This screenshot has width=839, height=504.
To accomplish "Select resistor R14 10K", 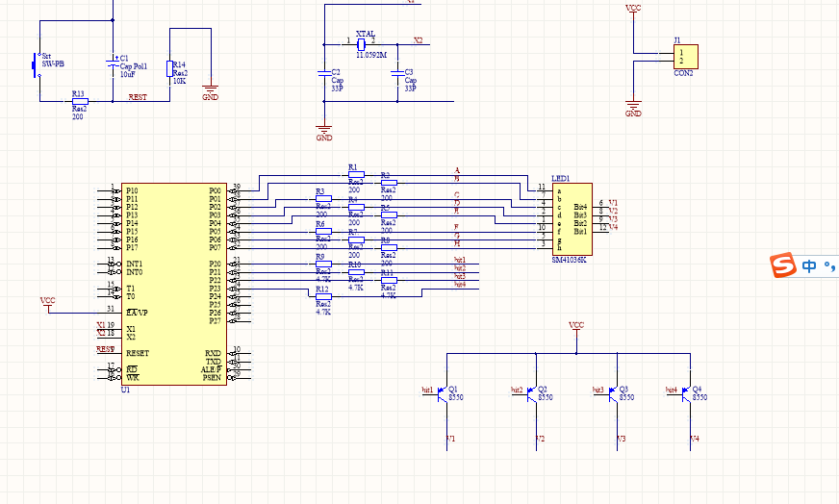I will [x=169, y=69].
